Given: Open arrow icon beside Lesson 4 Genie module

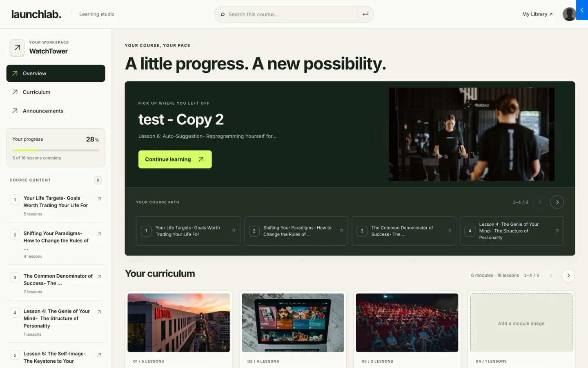Looking at the screenshot, I should (x=99, y=312).
